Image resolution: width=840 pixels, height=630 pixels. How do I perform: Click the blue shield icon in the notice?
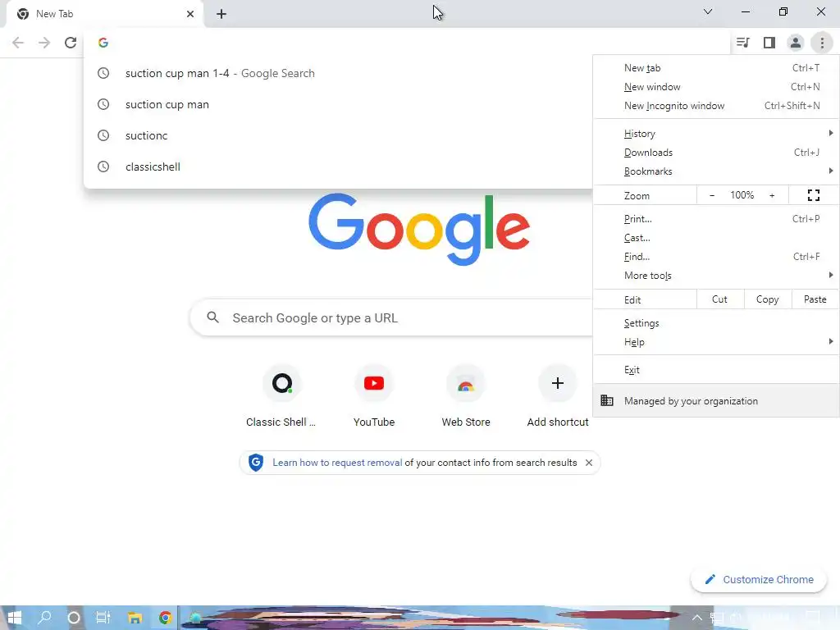[256, 463]
